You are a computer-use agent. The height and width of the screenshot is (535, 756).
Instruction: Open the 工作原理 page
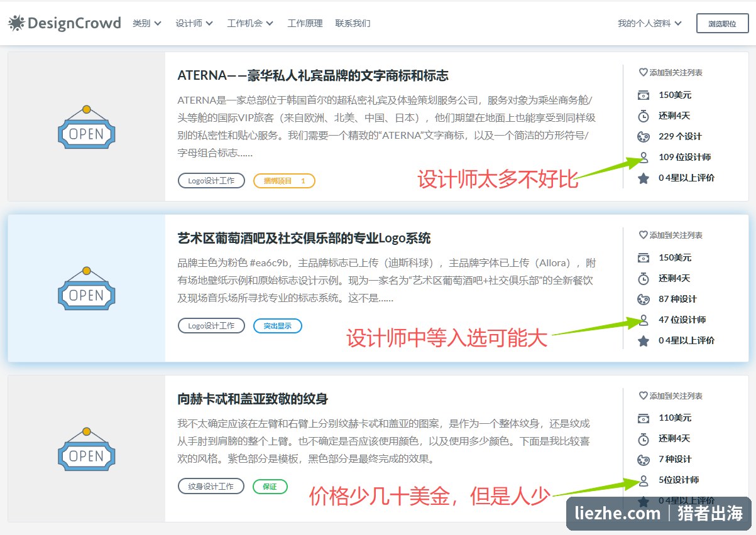[305, 23]
